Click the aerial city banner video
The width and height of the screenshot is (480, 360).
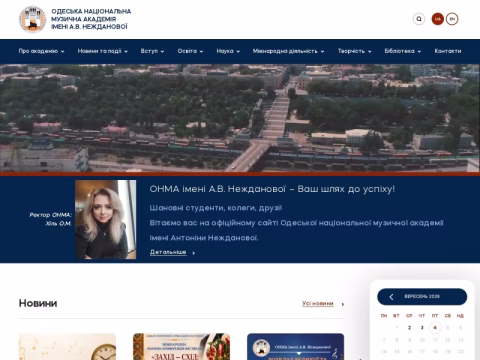tap(240, 118)
